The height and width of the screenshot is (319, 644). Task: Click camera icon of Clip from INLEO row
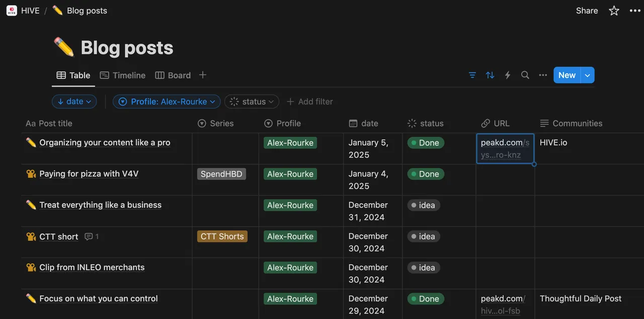click(x=31, y=268)
